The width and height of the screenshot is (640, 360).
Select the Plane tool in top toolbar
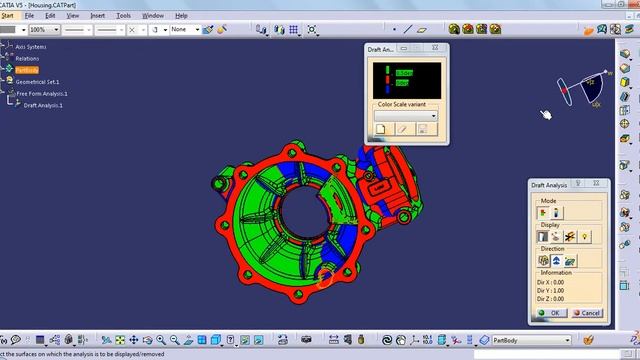[422, 29]
